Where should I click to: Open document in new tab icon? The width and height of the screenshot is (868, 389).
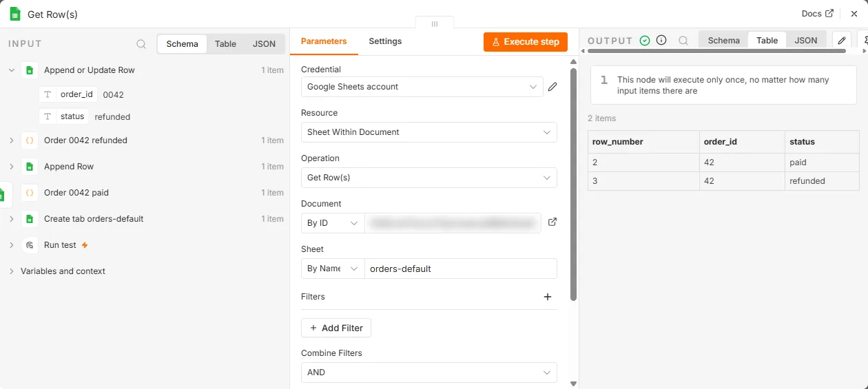click(x=552, y=222)
